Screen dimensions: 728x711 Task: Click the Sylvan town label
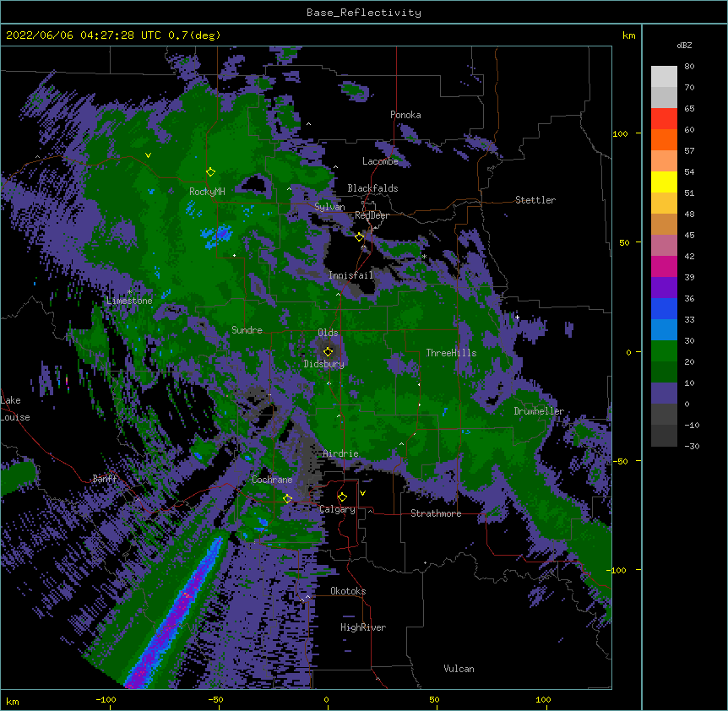[x=329, y=207]
